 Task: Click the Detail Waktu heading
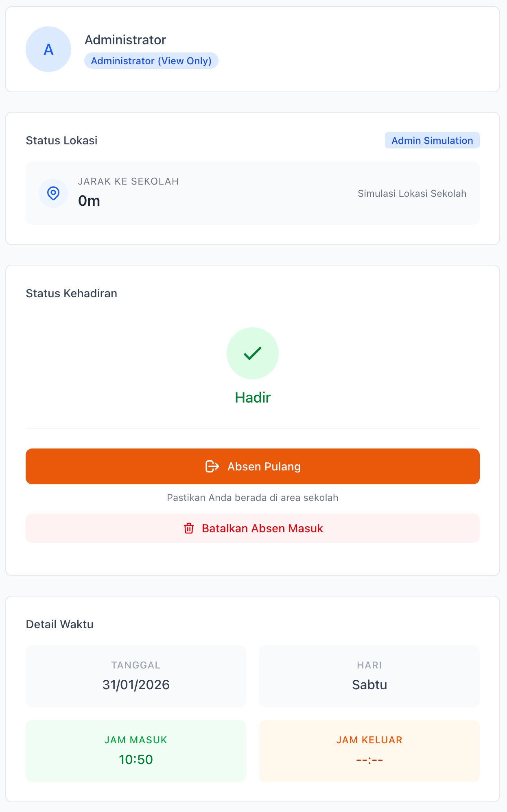[x=60, y=625]
